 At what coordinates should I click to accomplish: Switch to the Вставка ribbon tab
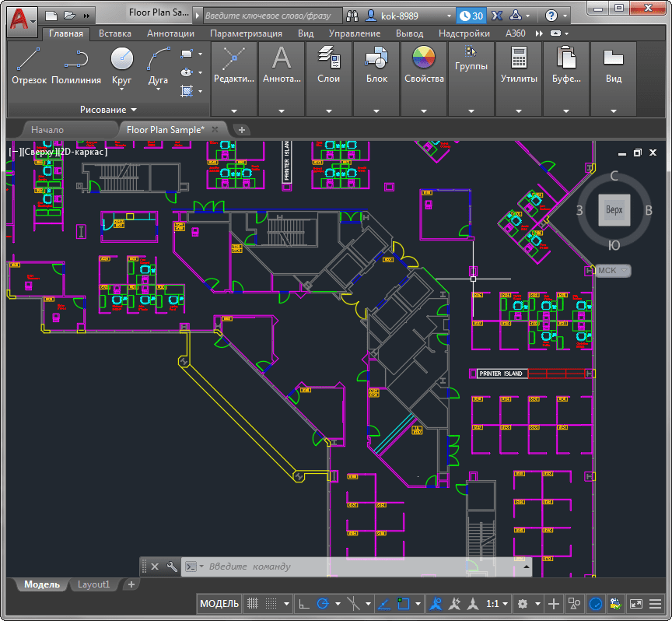click(x=114, y=33)
